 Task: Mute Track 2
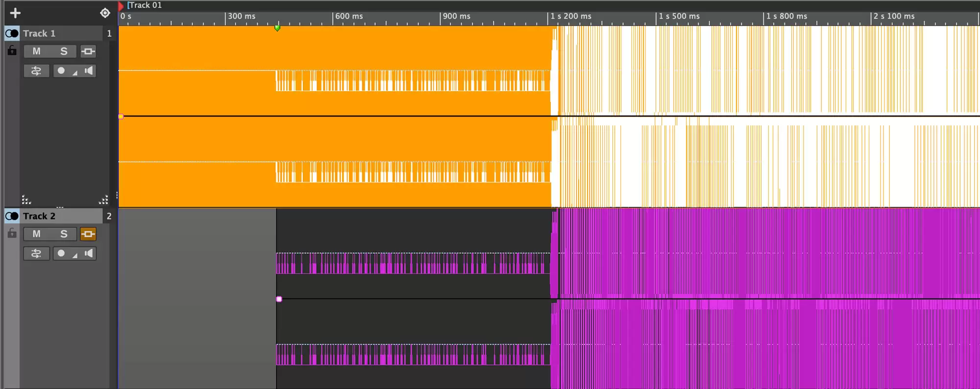click(x=37, y=234)
